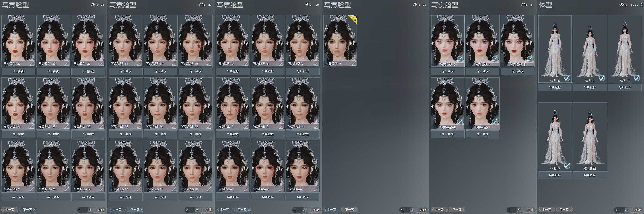Go to previous page in page 3 panel
644x214 pixels.
(224, 210)
